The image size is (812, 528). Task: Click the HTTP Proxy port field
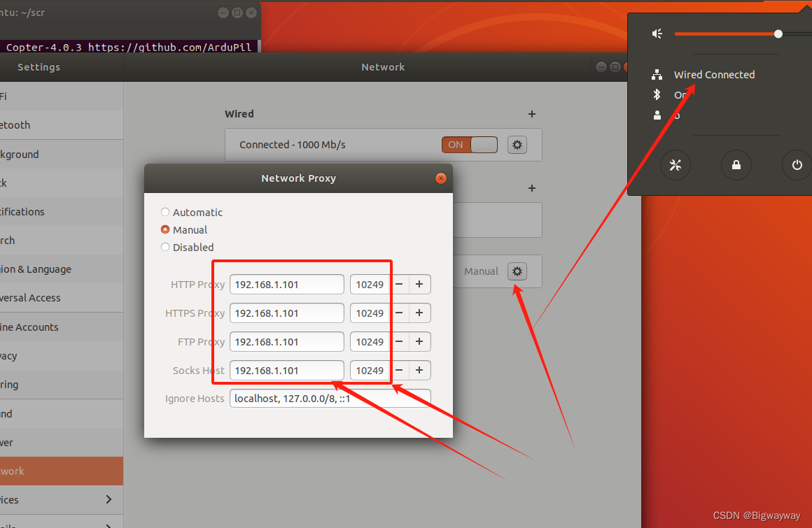click(370, 285)
